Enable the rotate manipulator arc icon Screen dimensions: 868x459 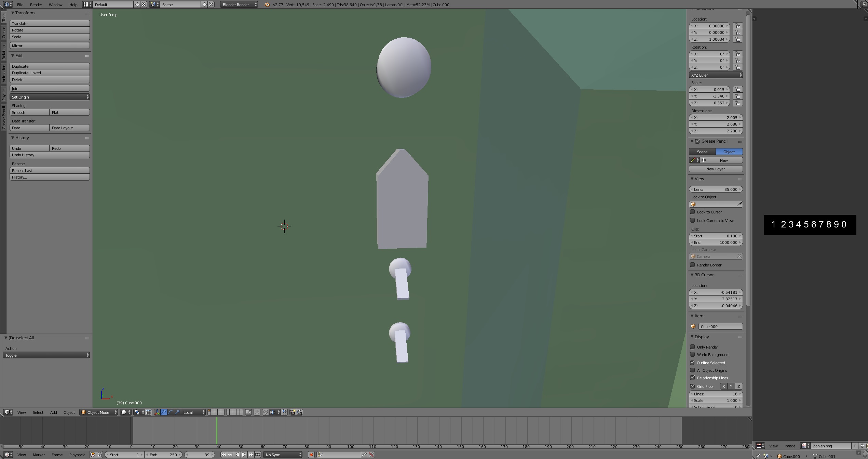pos(171,412)
